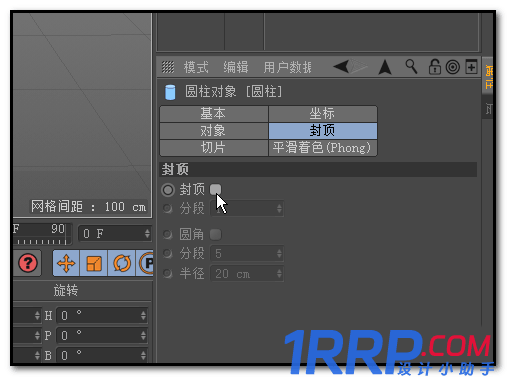Image resolution: width=507 pixels, height=377 pixels.
Task: Click the 0 F frame field
Action: (x=115, y=233)
